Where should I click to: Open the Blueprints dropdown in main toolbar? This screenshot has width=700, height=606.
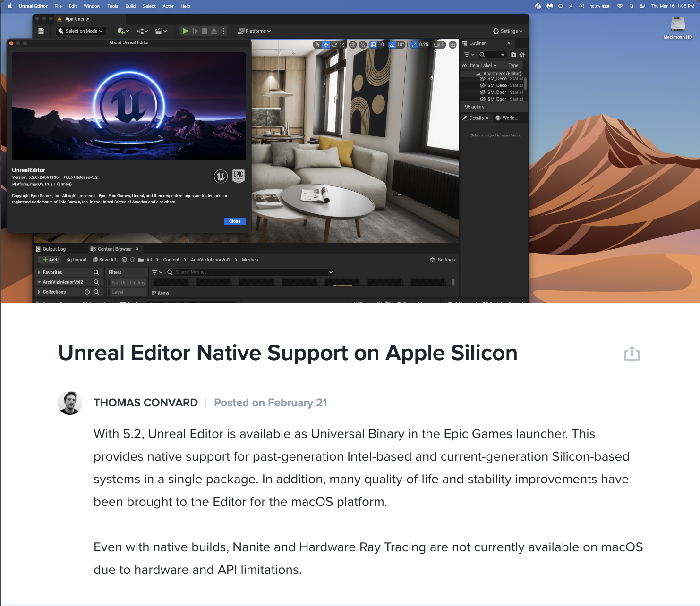[142, 31]
